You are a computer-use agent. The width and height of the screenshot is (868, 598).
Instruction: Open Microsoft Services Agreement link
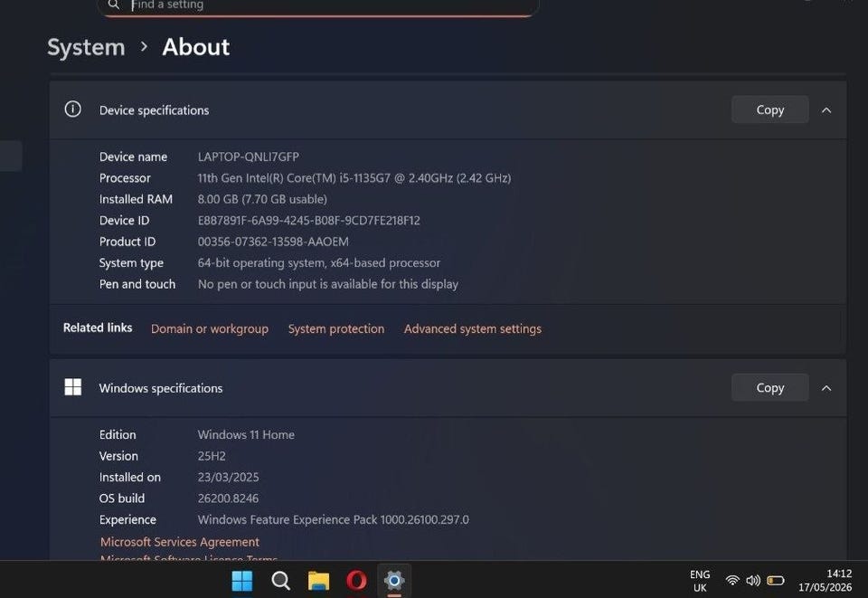point(180,542)
